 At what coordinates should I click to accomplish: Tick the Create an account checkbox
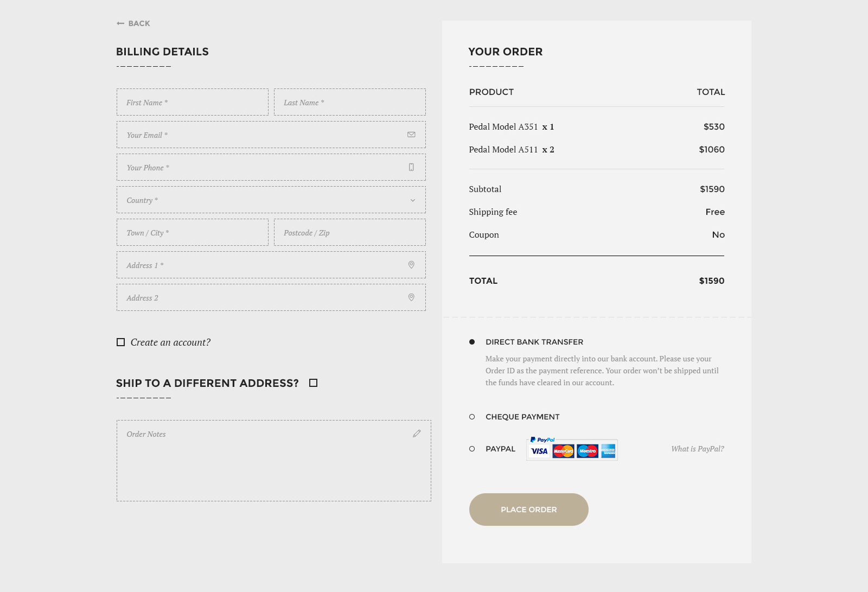click(120, 342)
